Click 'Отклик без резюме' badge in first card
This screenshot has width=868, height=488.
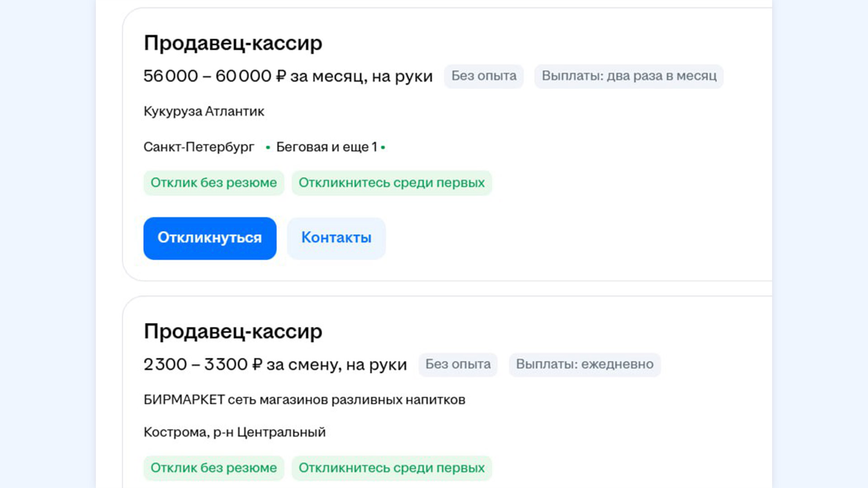[214, 183]
